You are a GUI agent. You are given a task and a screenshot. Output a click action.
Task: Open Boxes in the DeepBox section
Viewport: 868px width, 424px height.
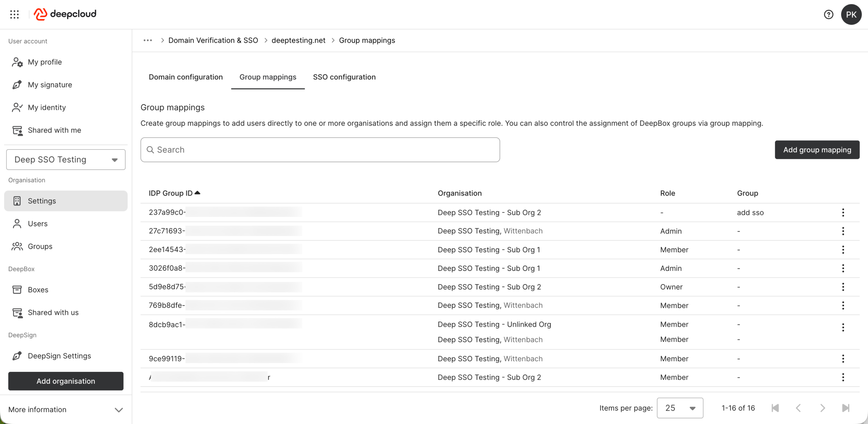[x=38, y=290]
